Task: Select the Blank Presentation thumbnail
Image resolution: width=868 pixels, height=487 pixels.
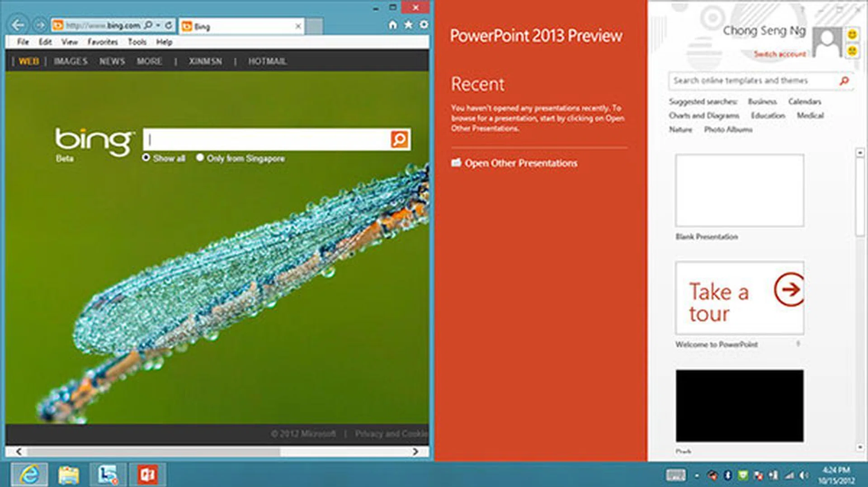Action: coord(739,190)
